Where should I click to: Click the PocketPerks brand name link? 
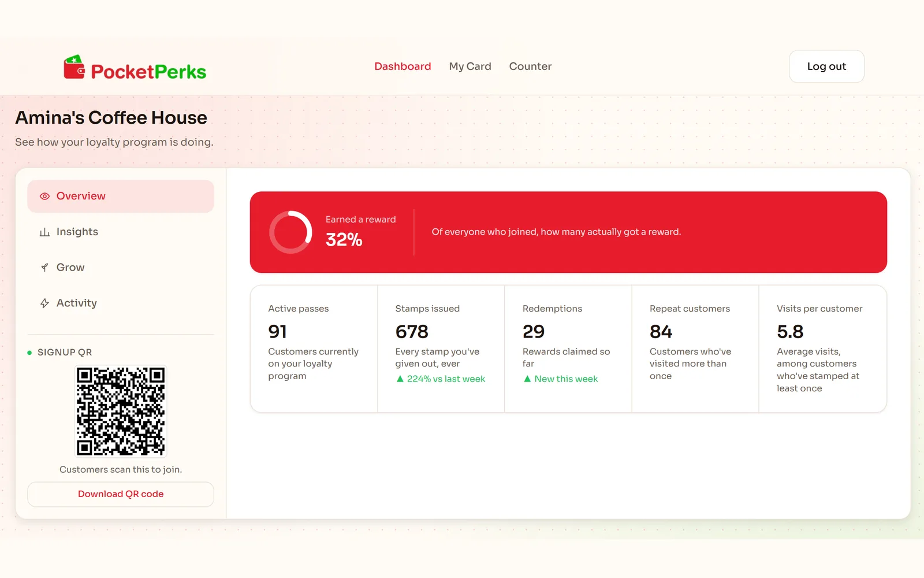148,72
